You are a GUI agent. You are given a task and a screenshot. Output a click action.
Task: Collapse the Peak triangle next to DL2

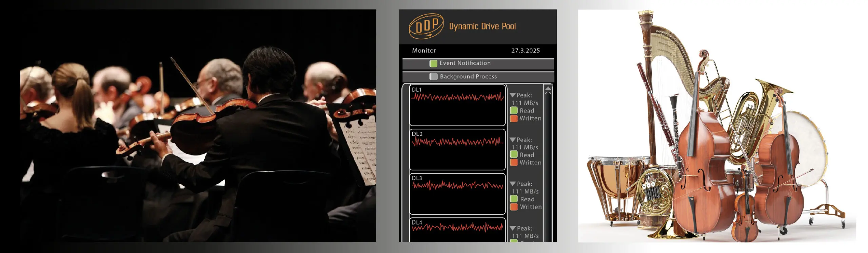[x=513, y=140]
